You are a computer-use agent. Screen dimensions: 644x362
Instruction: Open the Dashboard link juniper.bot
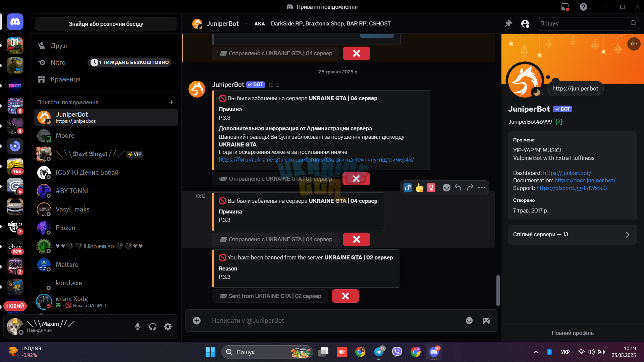pyautogui.click(x=567, y=173)
